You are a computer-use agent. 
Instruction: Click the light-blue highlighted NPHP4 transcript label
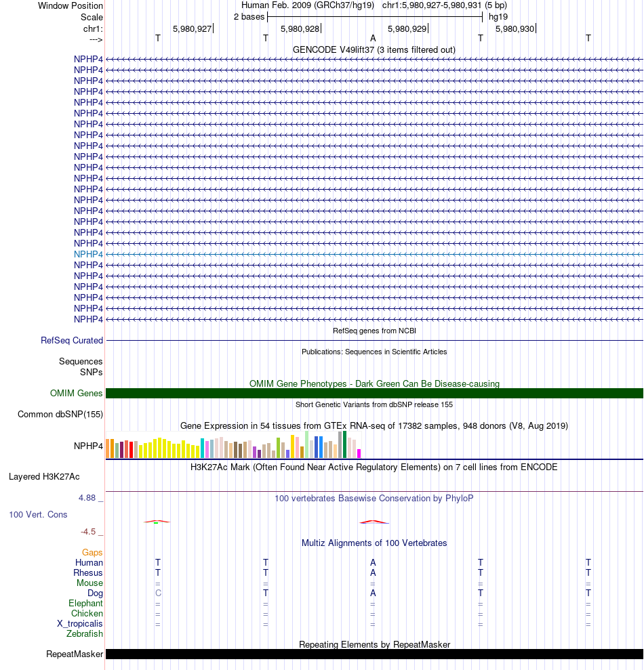pyautogui.click(x=89, y=254)
